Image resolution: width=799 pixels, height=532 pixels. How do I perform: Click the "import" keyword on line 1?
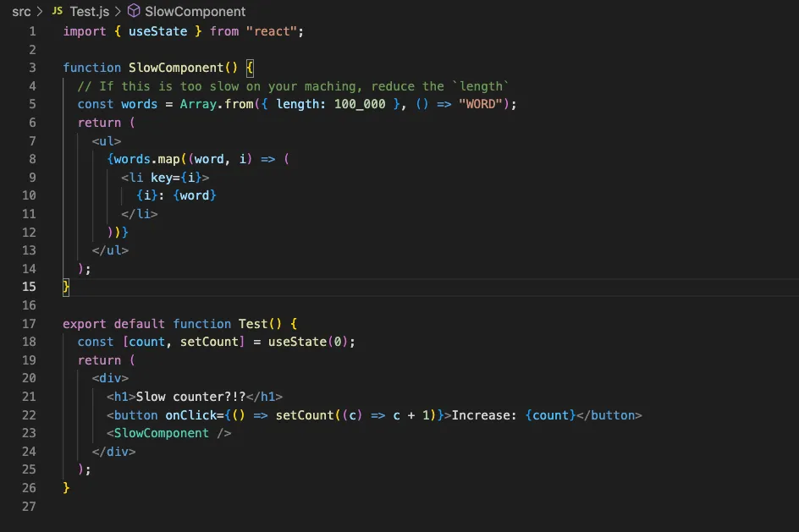click(85, 31)
